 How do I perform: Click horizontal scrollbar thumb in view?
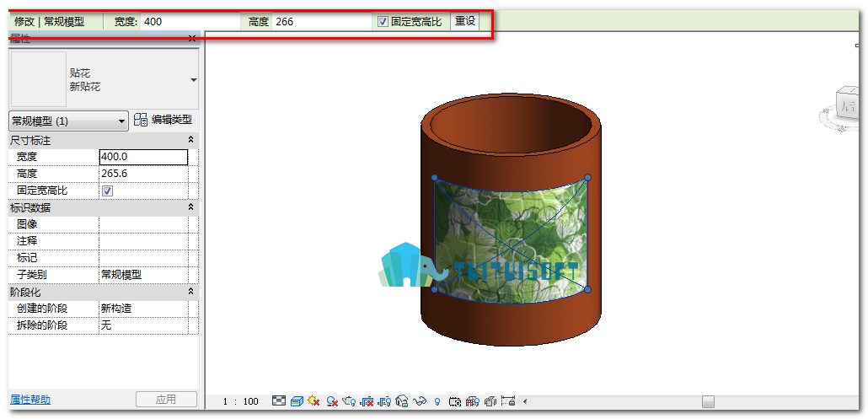pos(708,401)
